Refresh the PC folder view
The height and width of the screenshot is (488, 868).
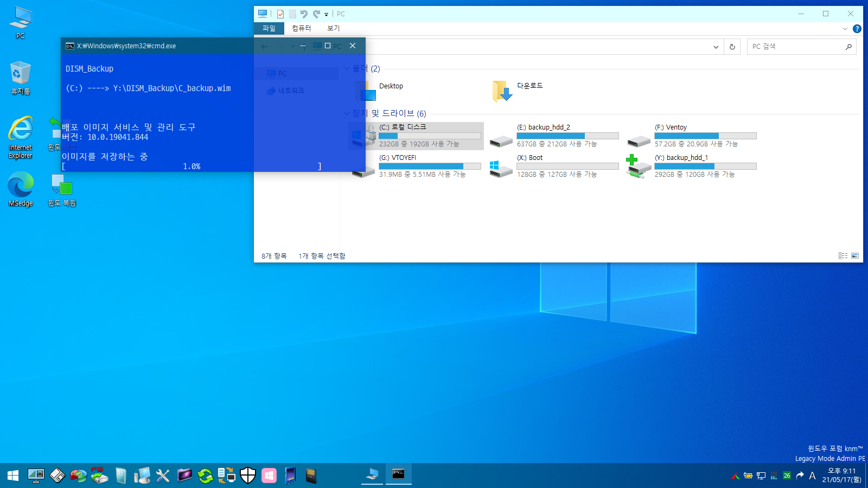(732, 47)
